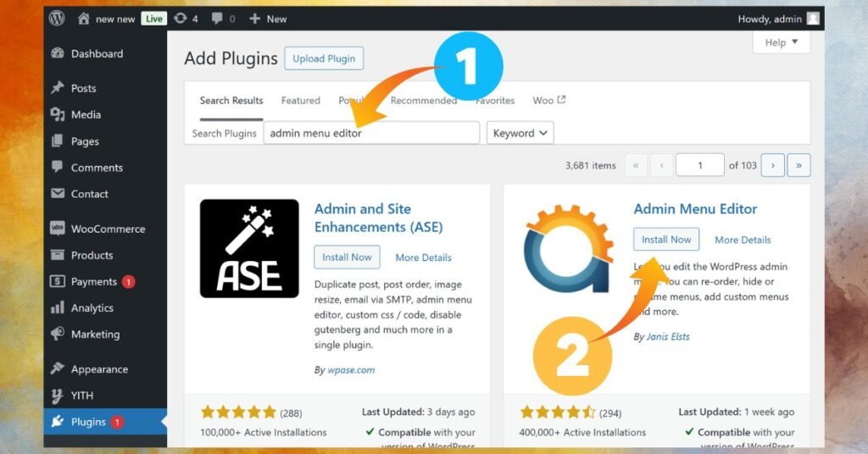Click the Pages icon in sidebar
868x454 pixels.
57,141
